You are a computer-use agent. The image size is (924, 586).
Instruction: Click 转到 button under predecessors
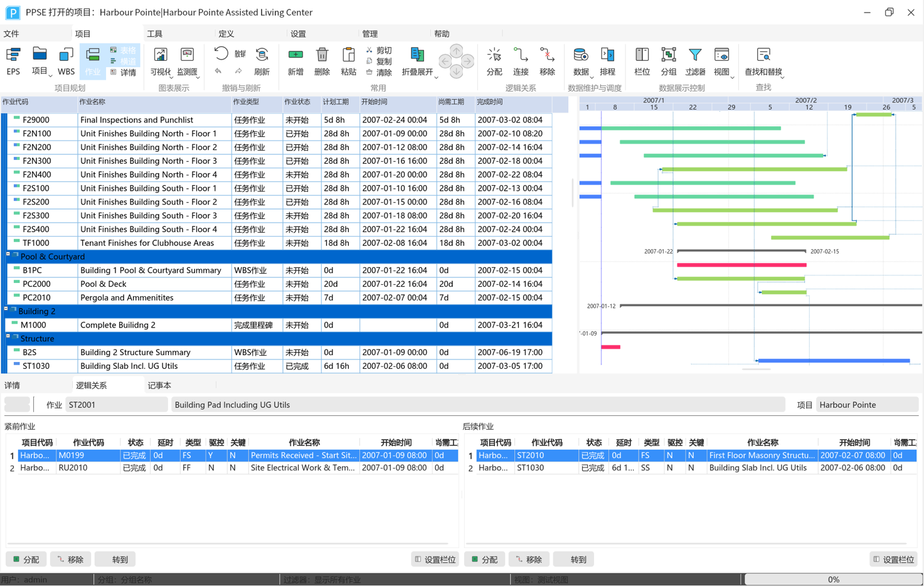[x=120, y=559]
